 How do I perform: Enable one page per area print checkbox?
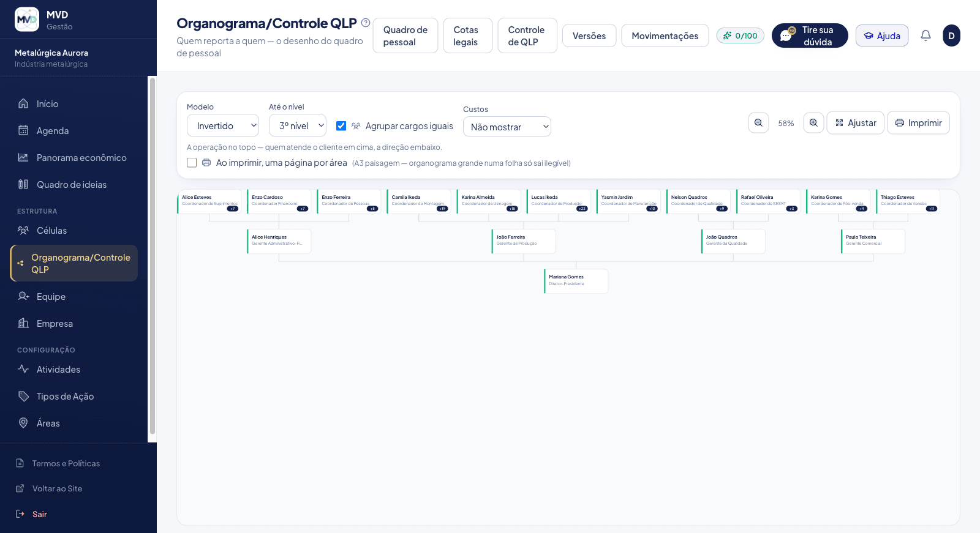point(192,163)
